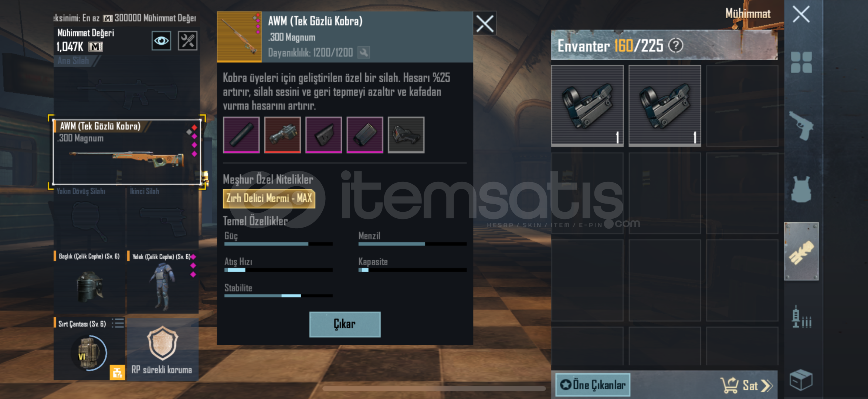This screenshot has height=399, width=868.
Task: Select the cheek pad attachment slot
Action: [x=324, y=135]
